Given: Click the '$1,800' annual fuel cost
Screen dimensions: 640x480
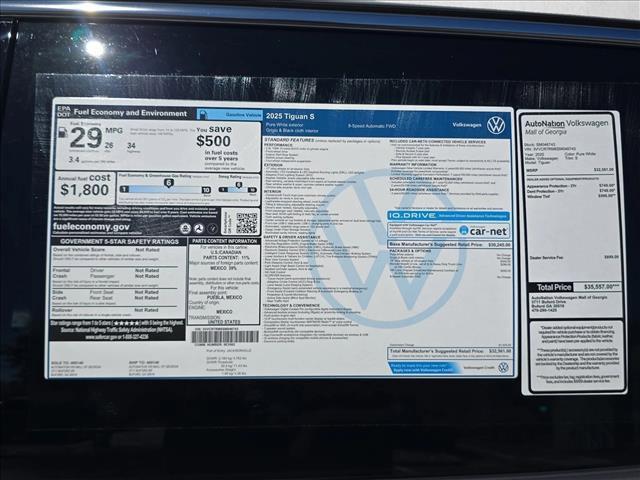Looking at the screenshot, I should [x=84, y=190].
